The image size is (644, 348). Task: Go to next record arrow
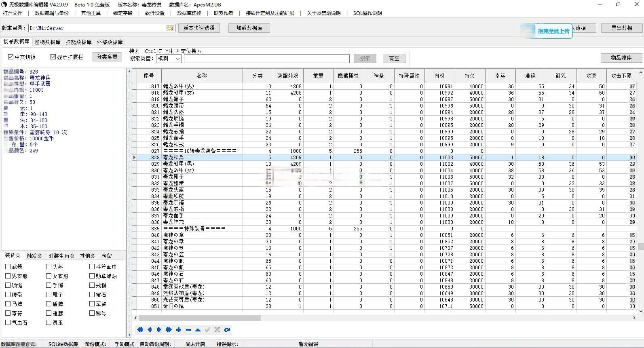click(159, 330)
